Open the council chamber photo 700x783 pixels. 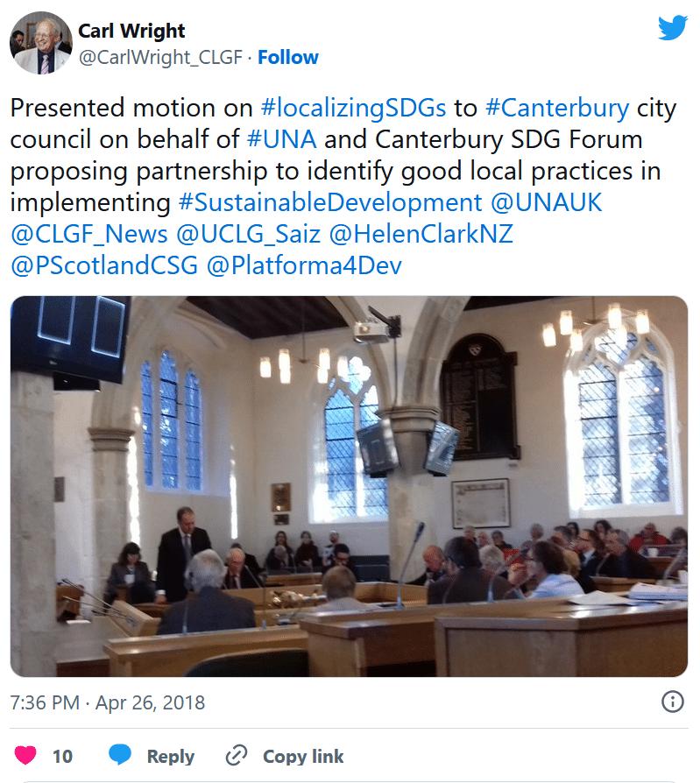pos(349,486)
